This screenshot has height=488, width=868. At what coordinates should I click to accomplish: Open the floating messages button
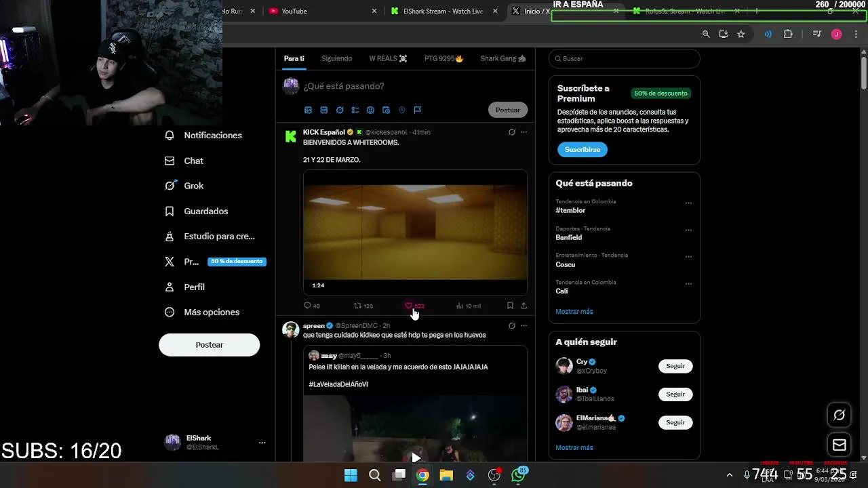[840, 445]
